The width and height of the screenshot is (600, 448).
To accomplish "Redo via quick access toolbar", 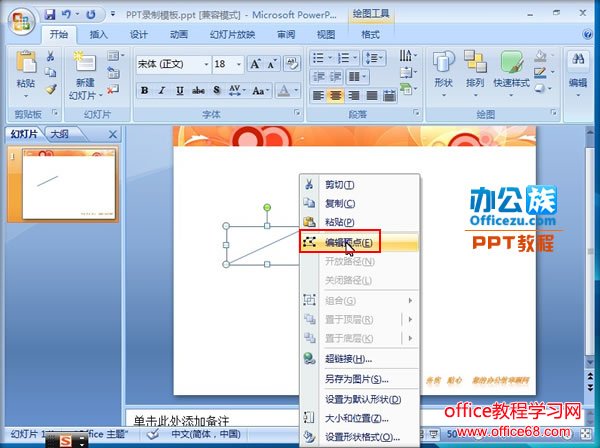I will tap(91, 15).
